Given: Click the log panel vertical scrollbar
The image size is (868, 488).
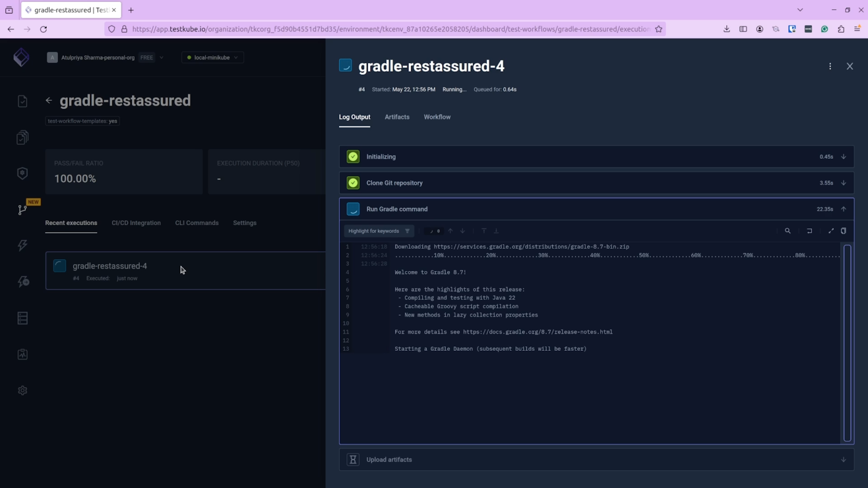Looking at the screenshot, I should (847, 343).
